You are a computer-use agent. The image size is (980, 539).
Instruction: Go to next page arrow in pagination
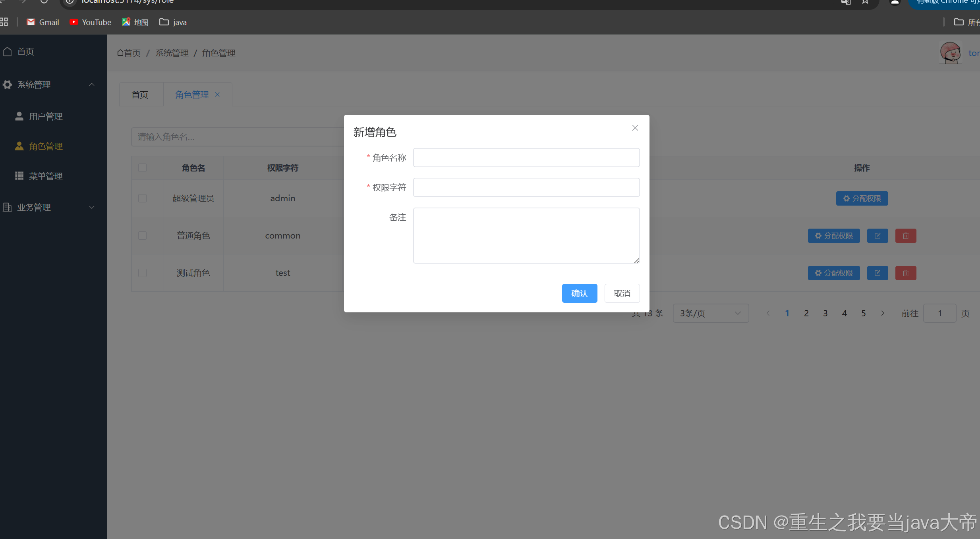point(882,313)
